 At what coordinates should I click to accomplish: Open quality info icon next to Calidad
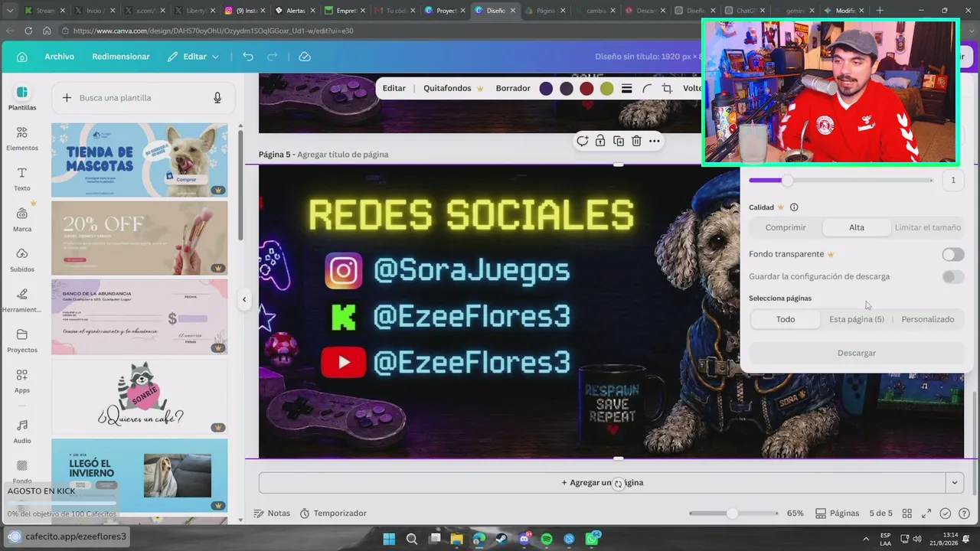pos(794,207)
